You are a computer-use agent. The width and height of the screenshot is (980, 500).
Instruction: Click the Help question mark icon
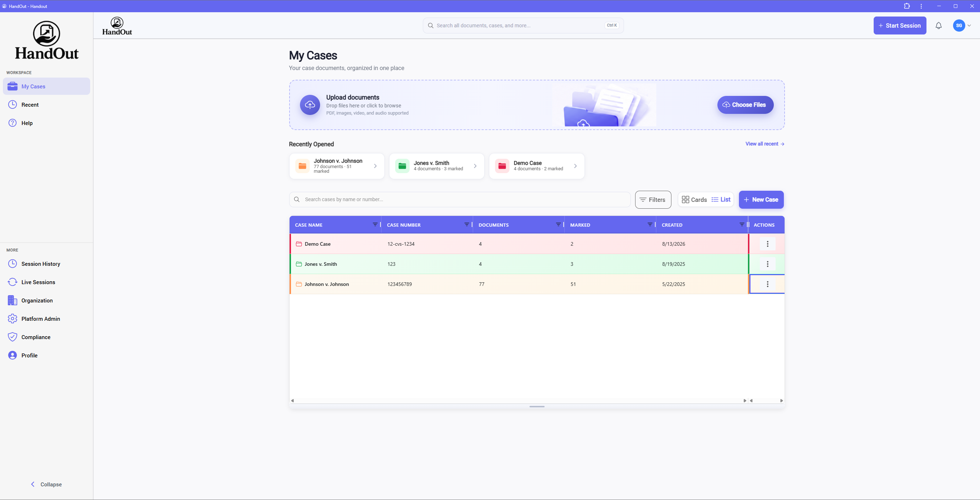[13, 123]
